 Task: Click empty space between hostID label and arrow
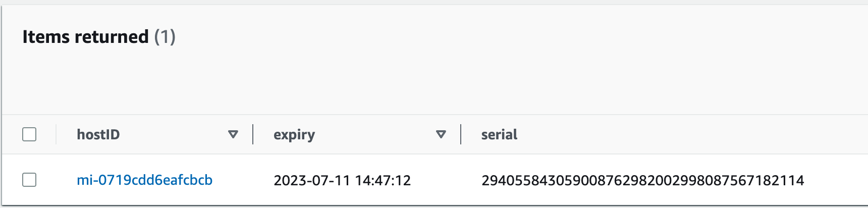[x=174, y=134]
